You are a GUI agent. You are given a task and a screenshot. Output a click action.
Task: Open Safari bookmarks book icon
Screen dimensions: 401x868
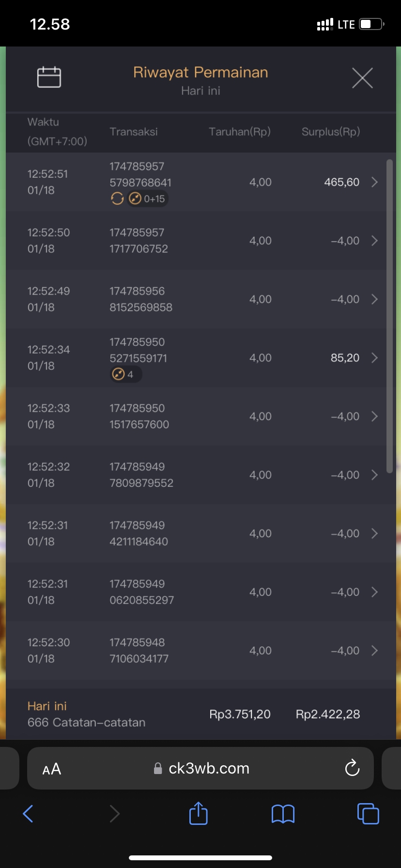283,814
